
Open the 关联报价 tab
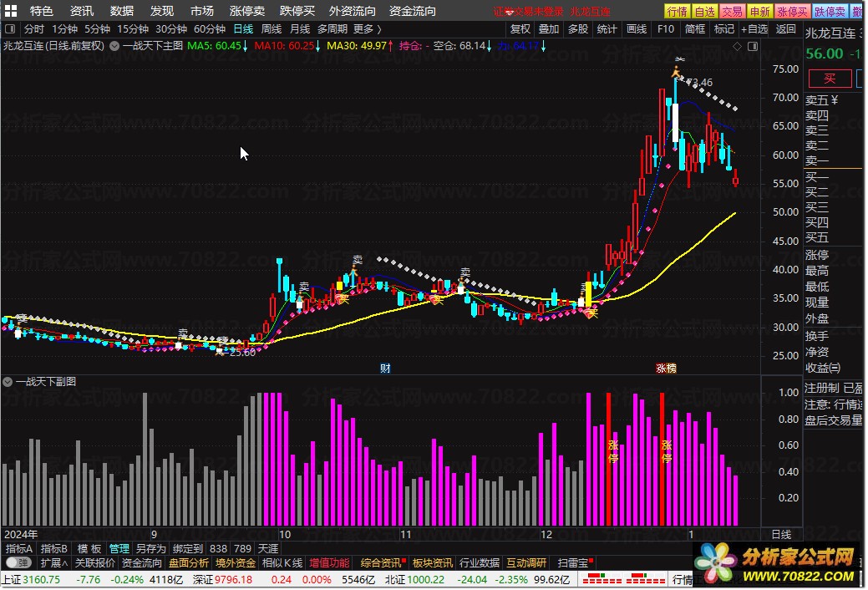click(x=94, y=563)
